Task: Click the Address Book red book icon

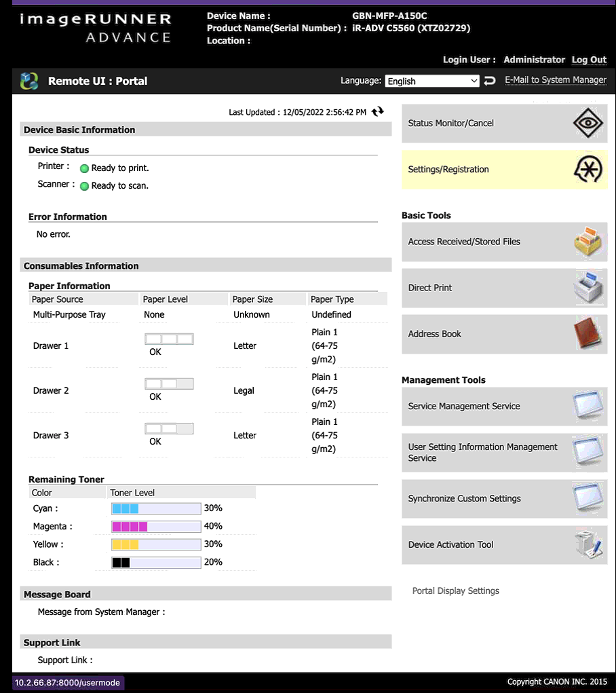Action: (588, 334)
